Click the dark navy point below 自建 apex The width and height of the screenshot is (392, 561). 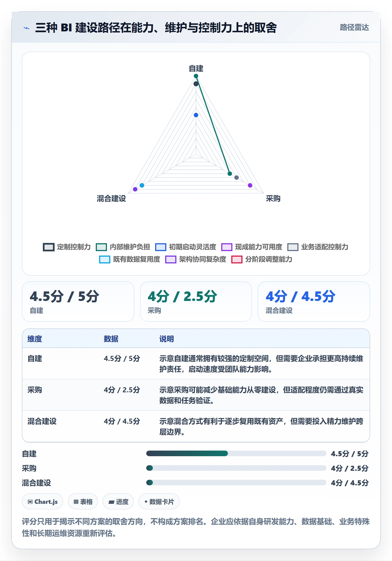click(196, 84)
